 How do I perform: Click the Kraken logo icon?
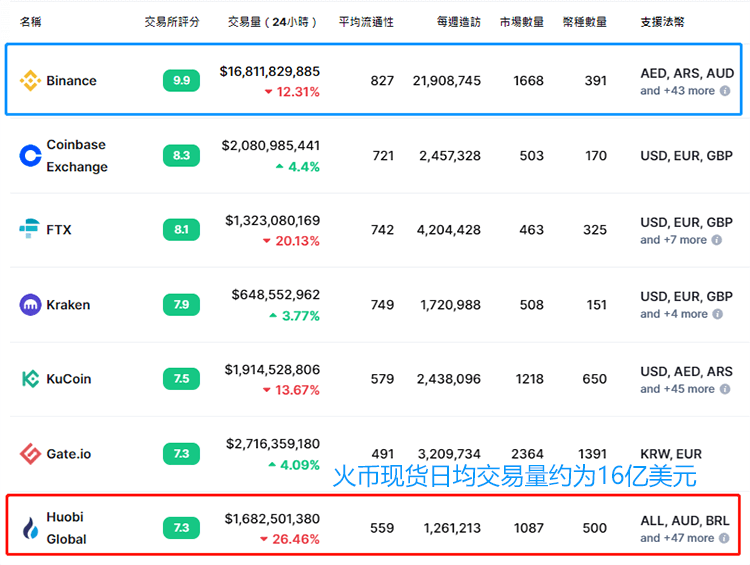point(30,304)
